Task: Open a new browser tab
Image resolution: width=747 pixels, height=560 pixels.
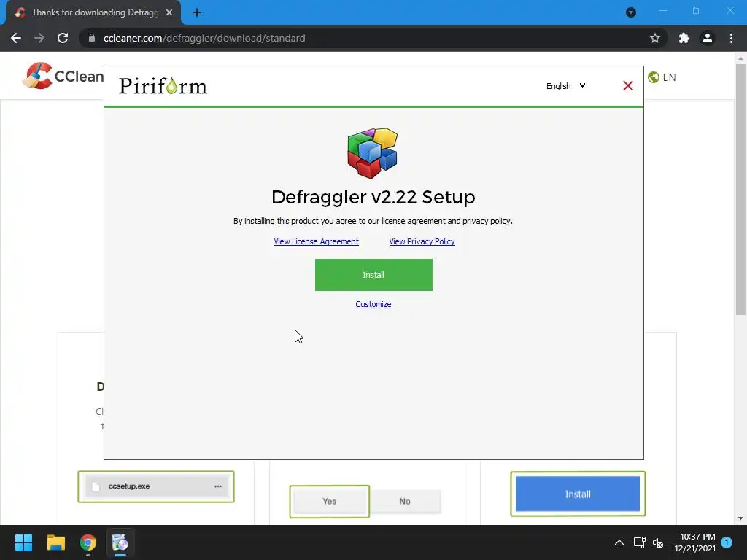Action: pyautogui.click(x=197, y=12)
